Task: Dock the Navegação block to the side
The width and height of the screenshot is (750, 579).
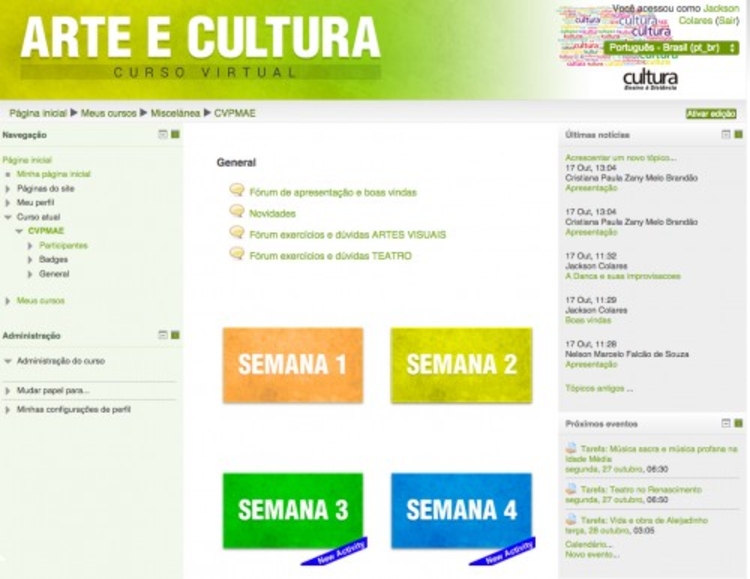Action: point(175,134)
